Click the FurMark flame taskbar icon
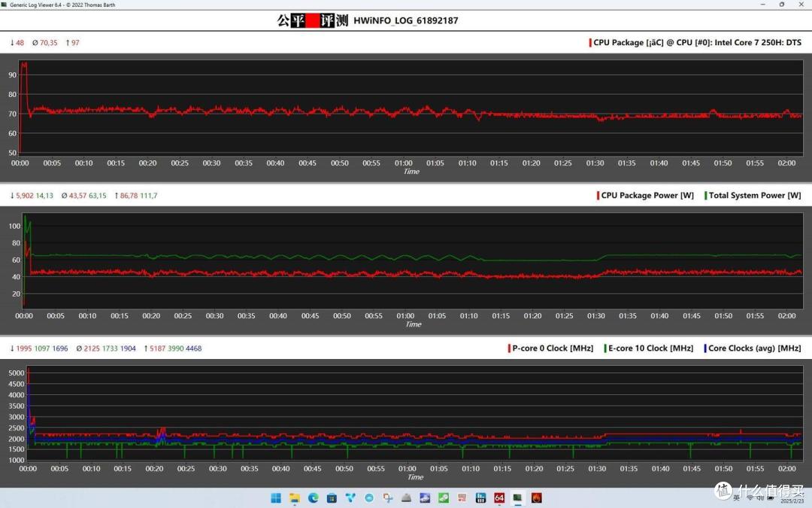Screen dimensions: 812x508 [537, 498]
